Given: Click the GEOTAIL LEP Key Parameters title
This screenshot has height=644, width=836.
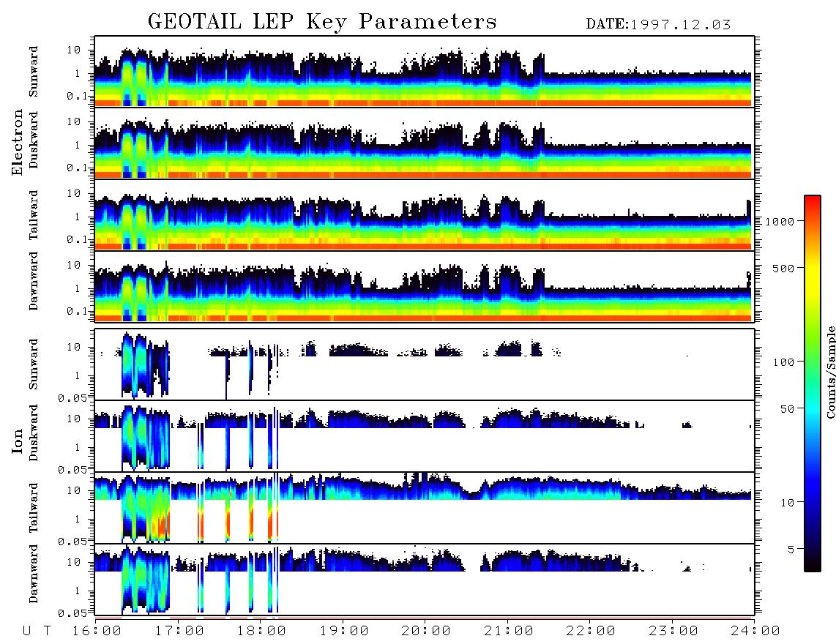Looking at the screenshot, I should (322, 23).
